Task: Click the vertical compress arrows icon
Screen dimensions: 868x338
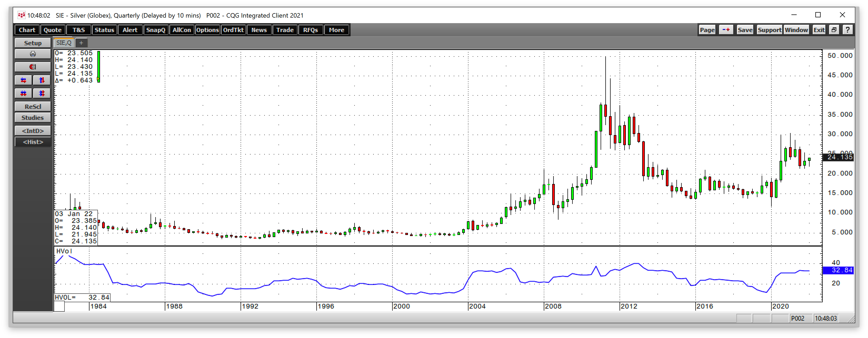Action: coord(42,93)
